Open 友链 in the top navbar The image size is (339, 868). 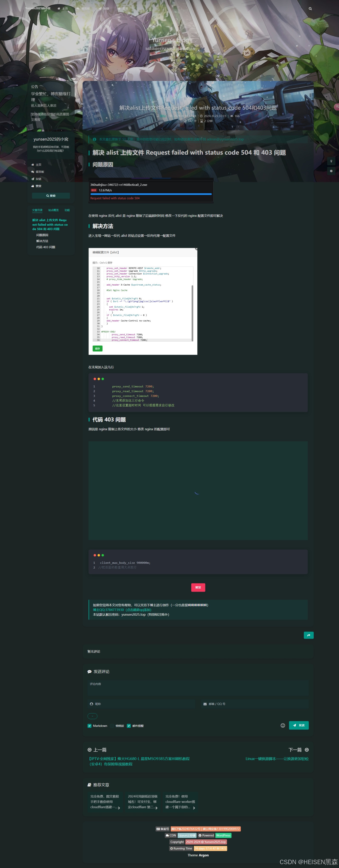tap(104, 8)
